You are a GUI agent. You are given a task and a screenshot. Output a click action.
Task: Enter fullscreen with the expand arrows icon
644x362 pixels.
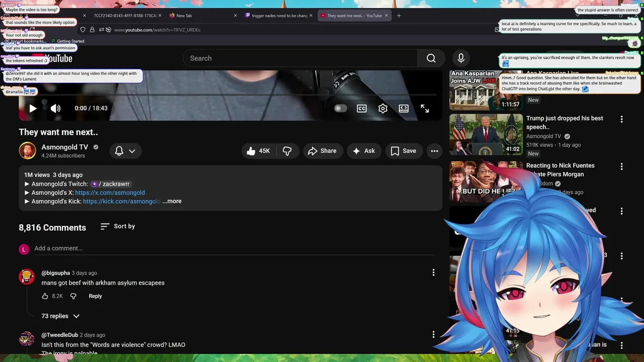click(x=425, y=108)
